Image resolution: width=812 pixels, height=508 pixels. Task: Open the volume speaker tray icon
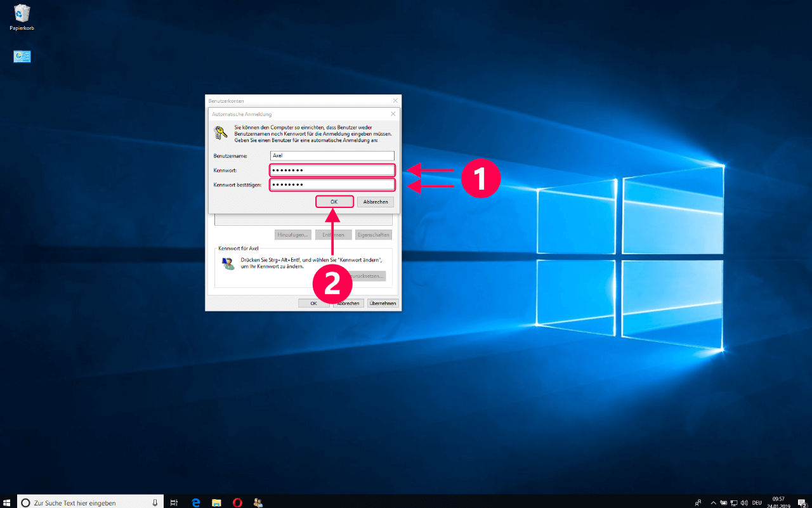pyautogui.click(x=745, y=503)
